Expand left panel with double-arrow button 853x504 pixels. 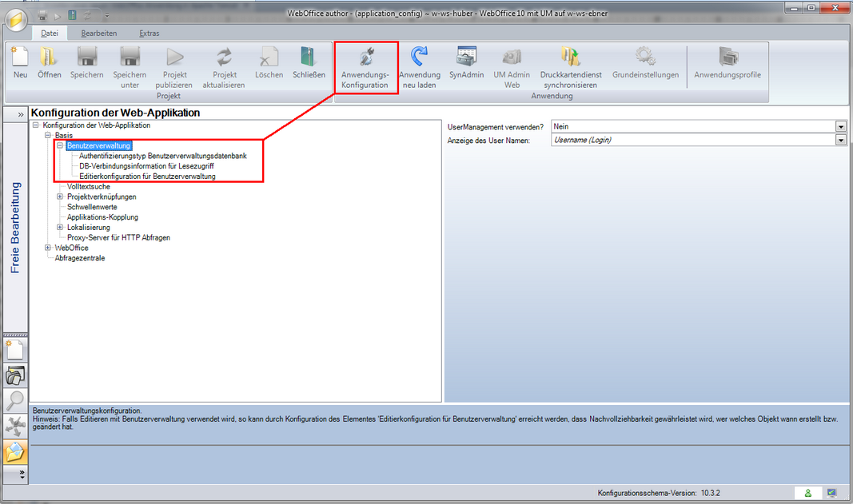[x=20, y=114]
